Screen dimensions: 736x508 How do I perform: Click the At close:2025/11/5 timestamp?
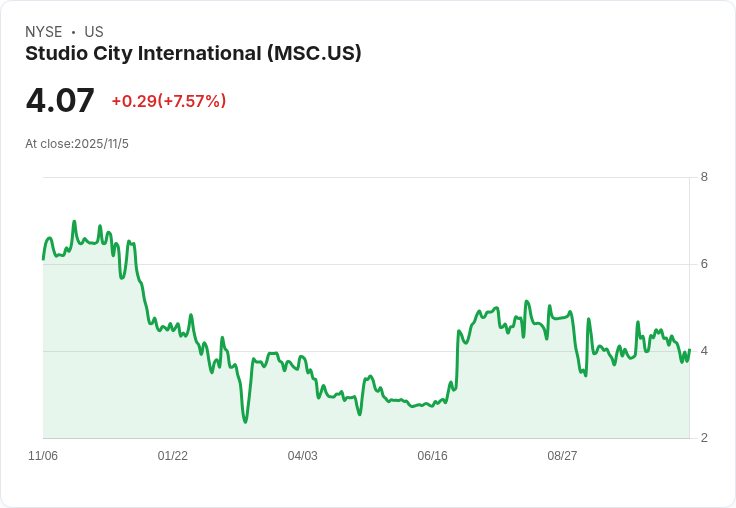[77, 144]
